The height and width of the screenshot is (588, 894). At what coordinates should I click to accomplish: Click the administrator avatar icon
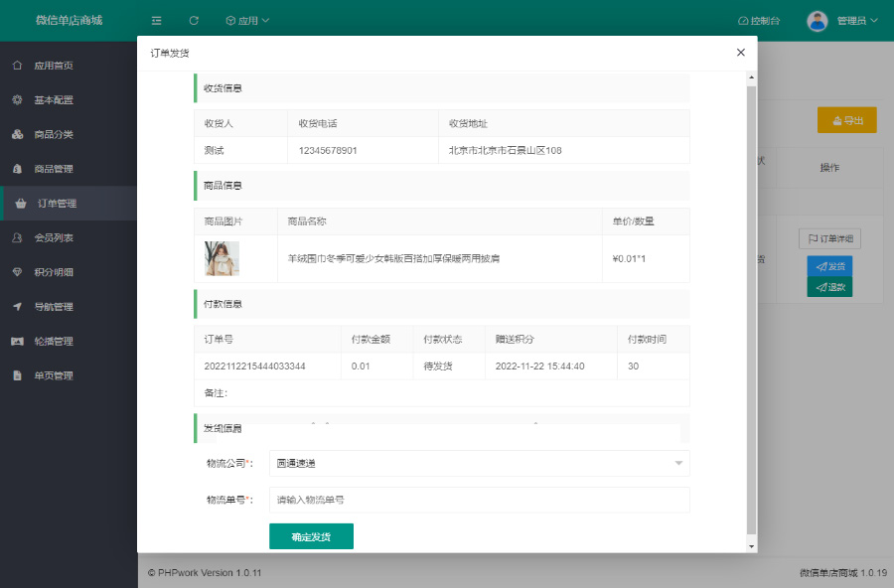817,20
